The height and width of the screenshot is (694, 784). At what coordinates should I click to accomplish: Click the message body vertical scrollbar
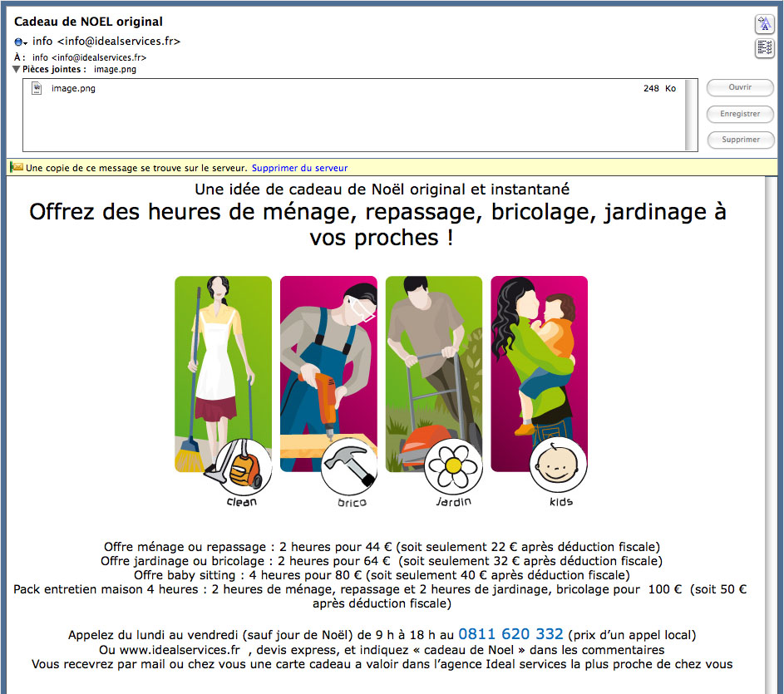(771, 435)
